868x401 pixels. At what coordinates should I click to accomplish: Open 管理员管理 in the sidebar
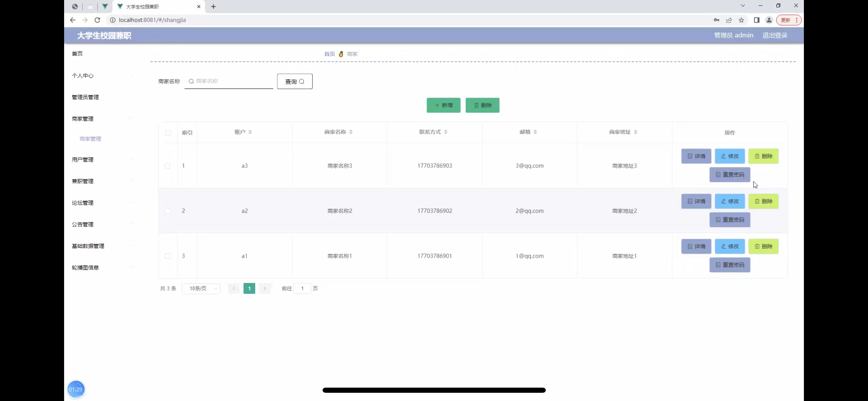[85, 97]
